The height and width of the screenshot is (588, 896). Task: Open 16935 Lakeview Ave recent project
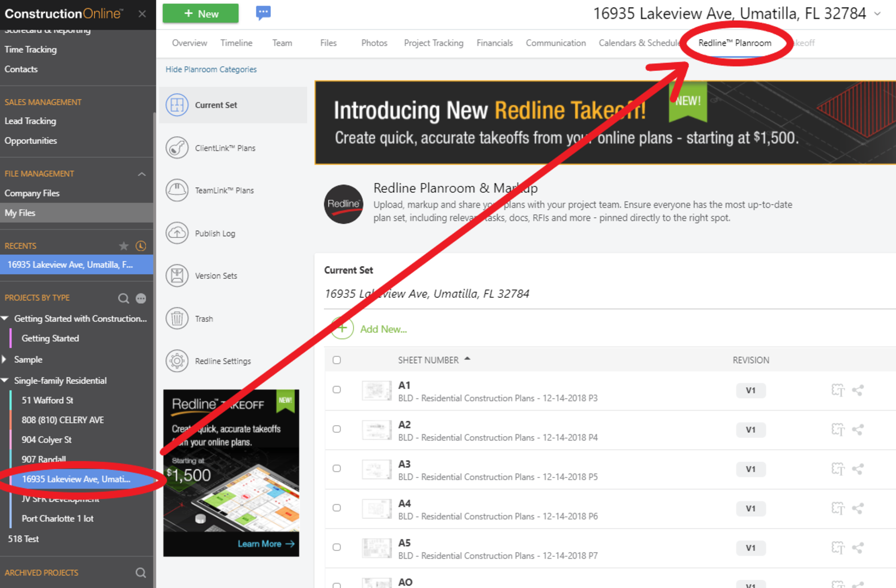[76, 265]
